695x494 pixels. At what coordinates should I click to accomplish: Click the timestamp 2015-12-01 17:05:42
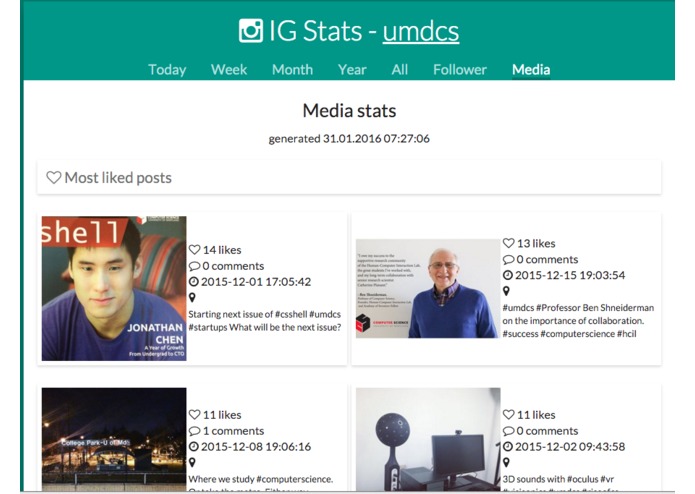(256, 282)
